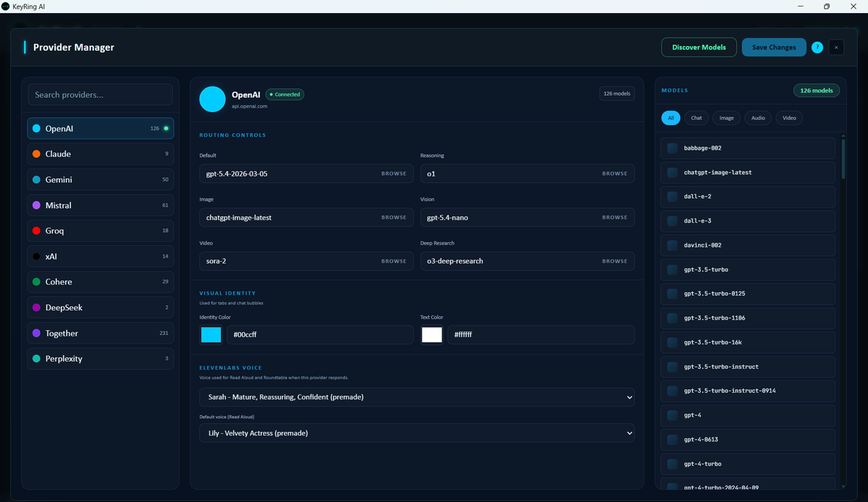Select the OpenAI provider row
Viewport: 868px width, 502px height.
coord(101,128)
